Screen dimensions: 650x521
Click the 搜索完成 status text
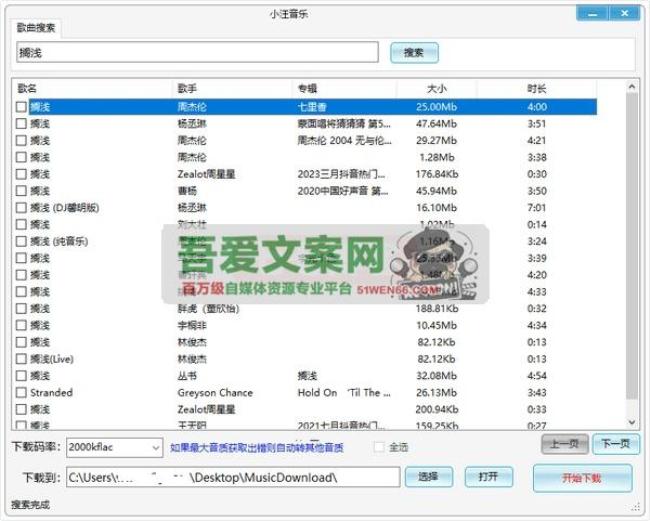30,505
